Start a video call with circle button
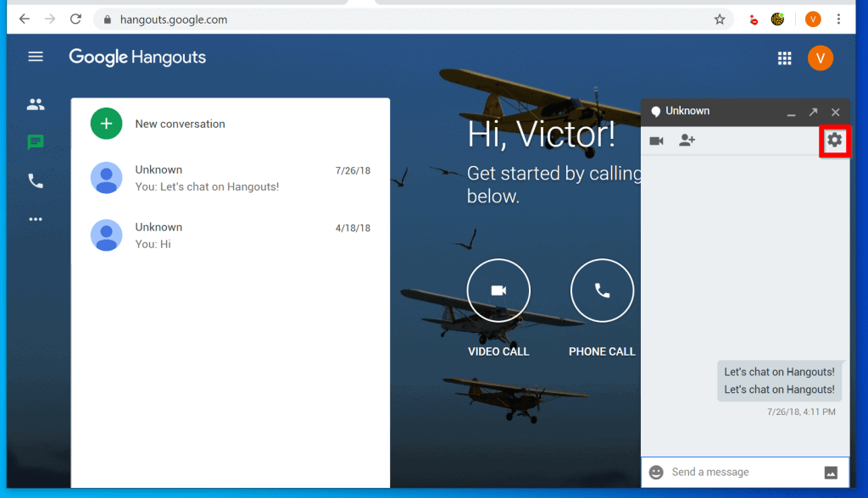The height and width of the screenshot is (498, 868). 498,290
